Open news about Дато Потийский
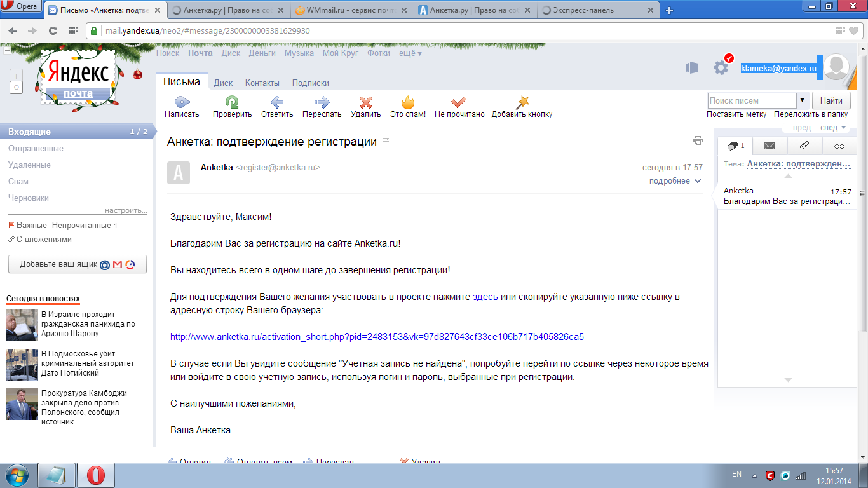This screenshot has height=488, width=868. [88, 363]
